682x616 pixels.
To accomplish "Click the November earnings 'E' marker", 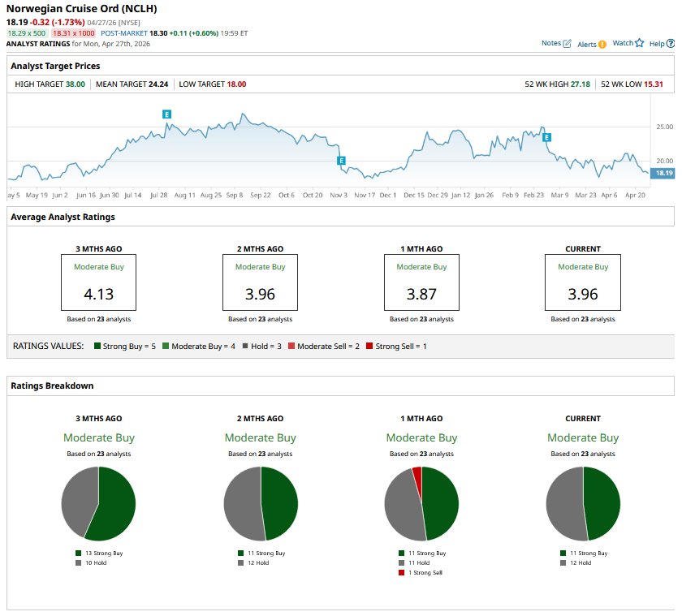I will pos(342,161).
